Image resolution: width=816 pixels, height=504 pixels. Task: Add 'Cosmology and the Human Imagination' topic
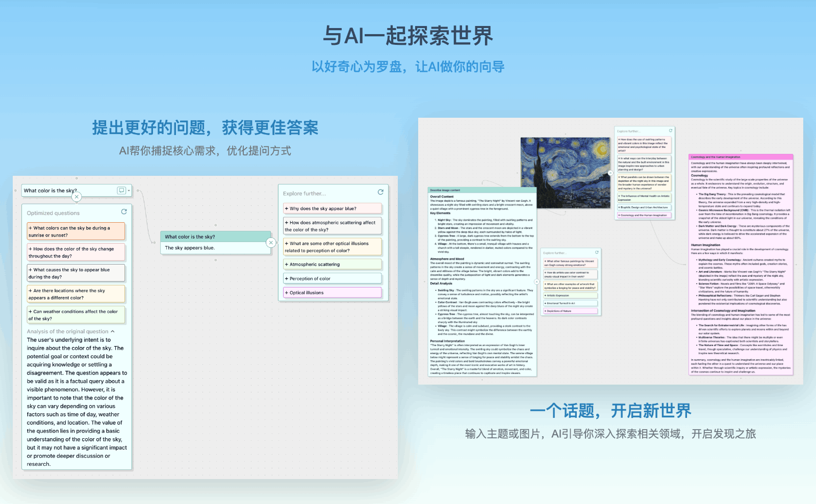(644, 215)
